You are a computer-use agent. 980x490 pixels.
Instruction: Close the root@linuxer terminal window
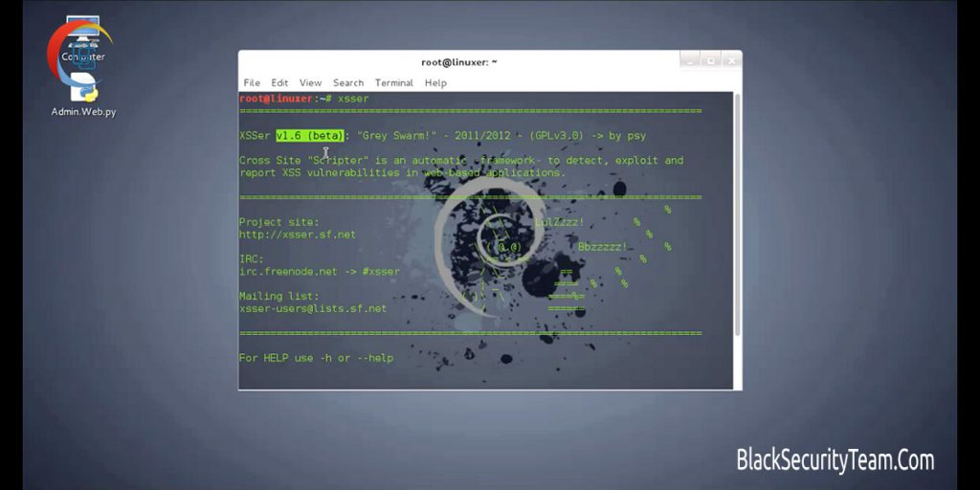(x=729, y=61)
